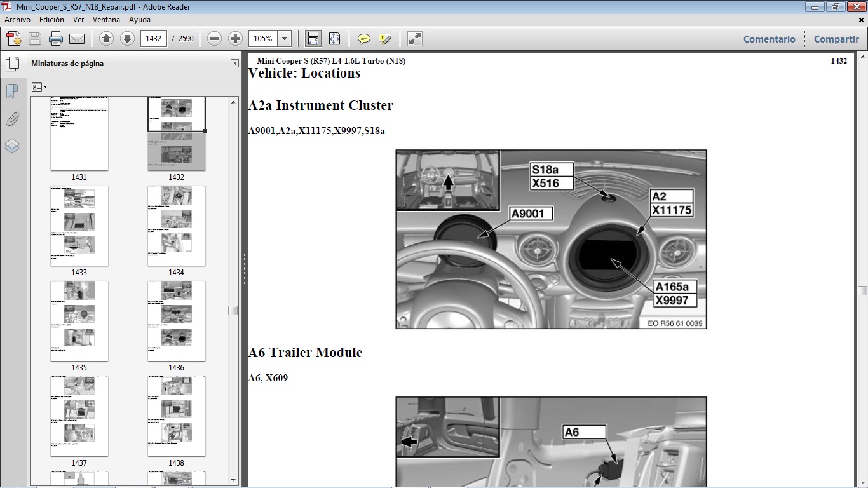This screenshot has height=488, width=868.
Task: Open the Compartir pane
Action: tap(836, 39)
